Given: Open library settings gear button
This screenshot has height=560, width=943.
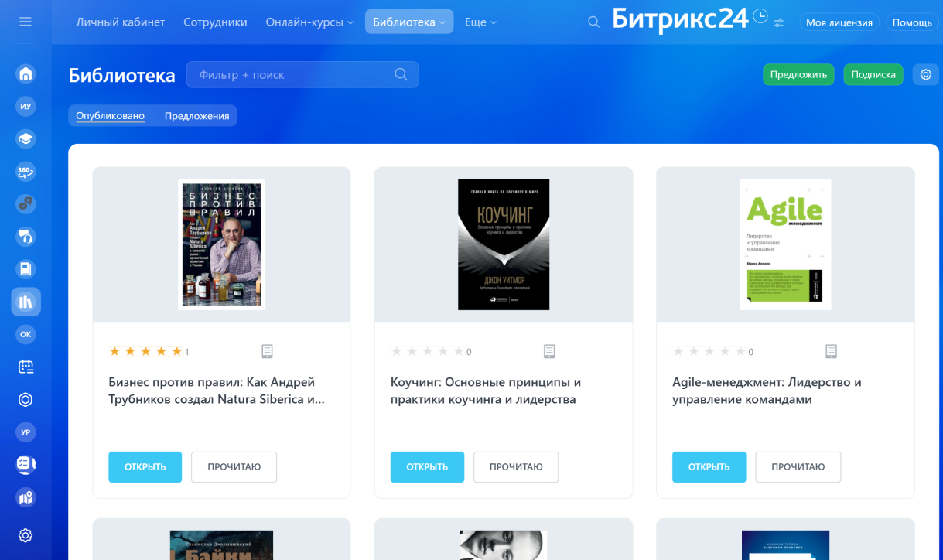Looking at the screenshot, I should (926, 74).
